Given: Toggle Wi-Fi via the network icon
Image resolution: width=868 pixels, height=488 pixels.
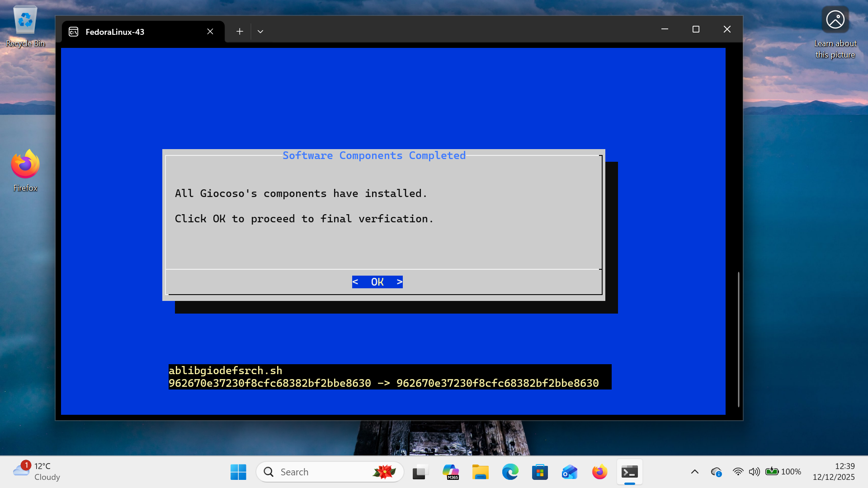Looking at the screenshot, I should pyautogui.click(x=738, y=471).
